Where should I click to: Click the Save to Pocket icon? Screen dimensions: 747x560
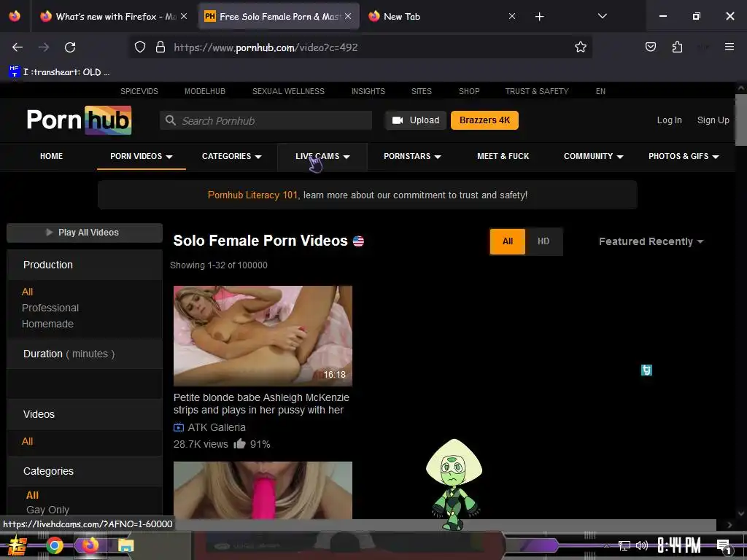click(x=650, y=47)
